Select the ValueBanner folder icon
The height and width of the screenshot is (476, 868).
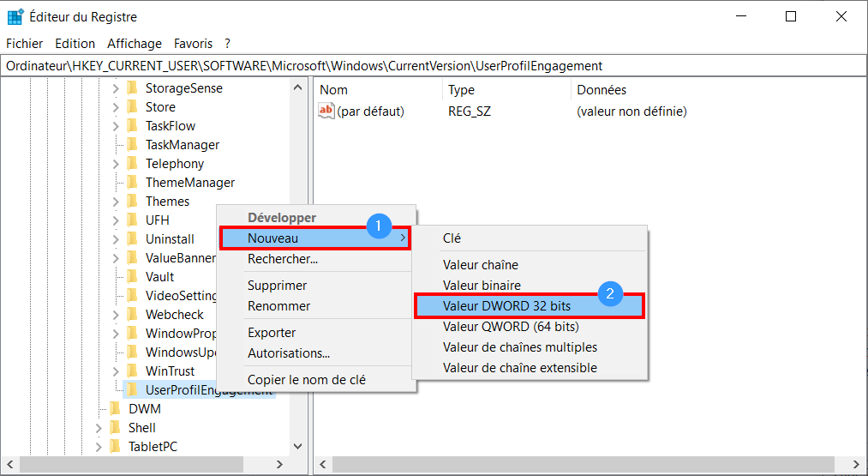coord(132,257)
